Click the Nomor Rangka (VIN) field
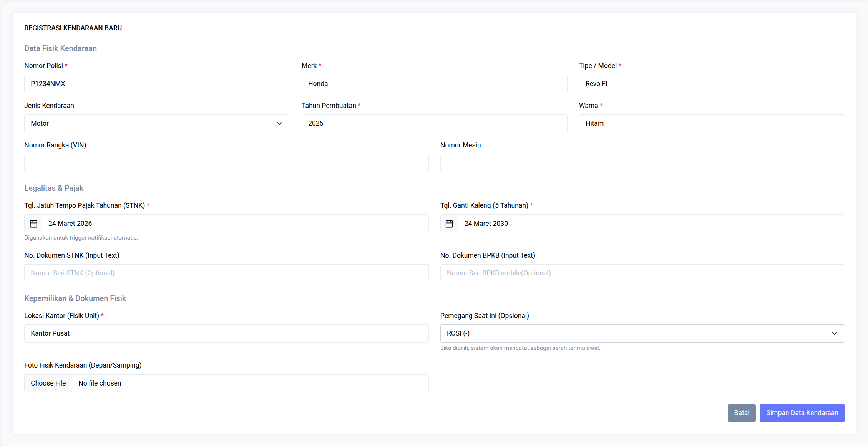Viewport: 868px width, 447px height. click(x=226, y=163)
